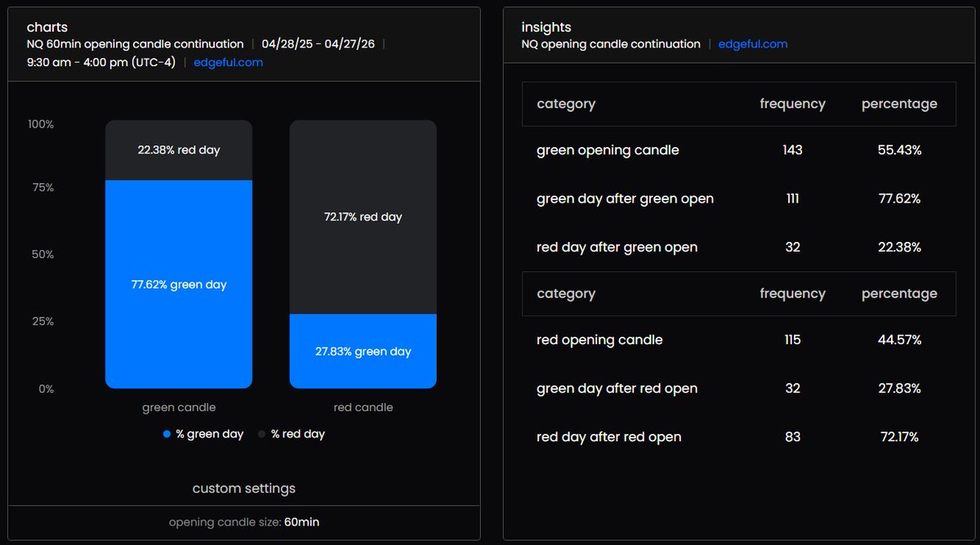980x545 pixels.
Task: Click the 115 frequency value
Action: 792,340
